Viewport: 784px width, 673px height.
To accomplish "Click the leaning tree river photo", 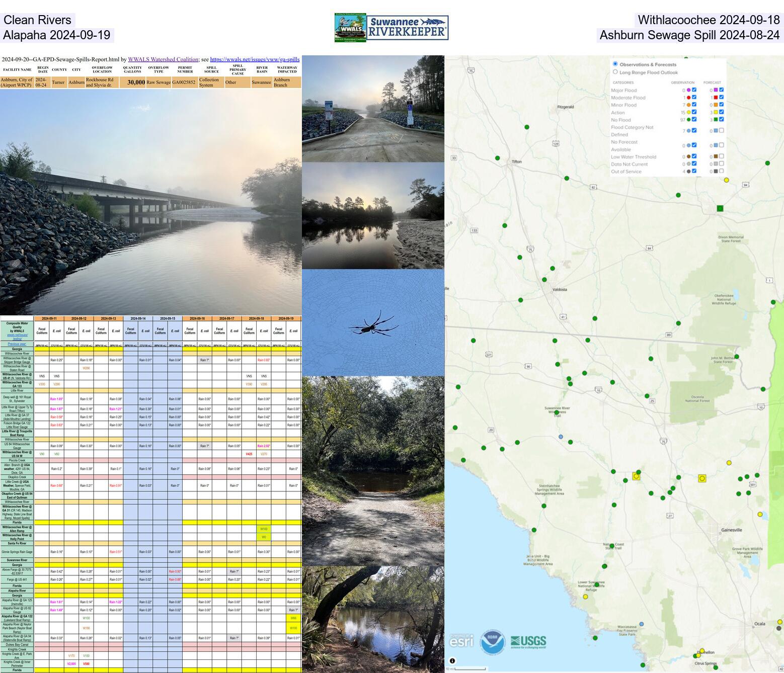I will 373,620.
